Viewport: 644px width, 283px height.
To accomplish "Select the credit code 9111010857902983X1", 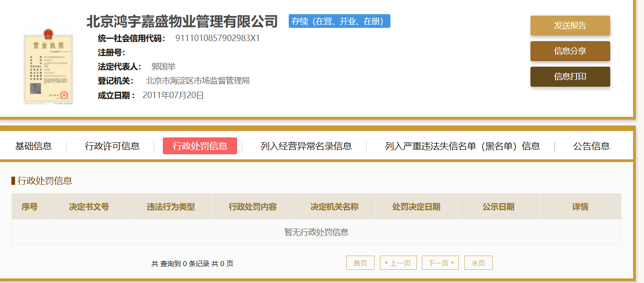I will pos(218,38).
